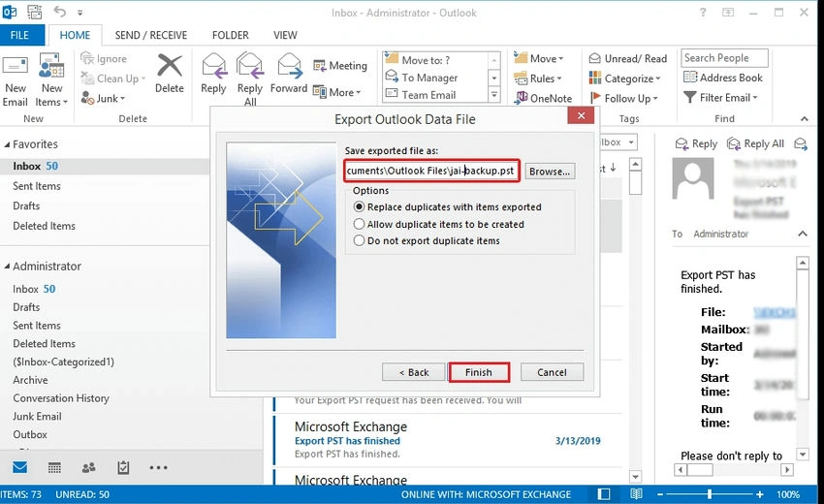Open People from navigation bar
This screenshot has height=504, width=824.
tap(88, 467)
